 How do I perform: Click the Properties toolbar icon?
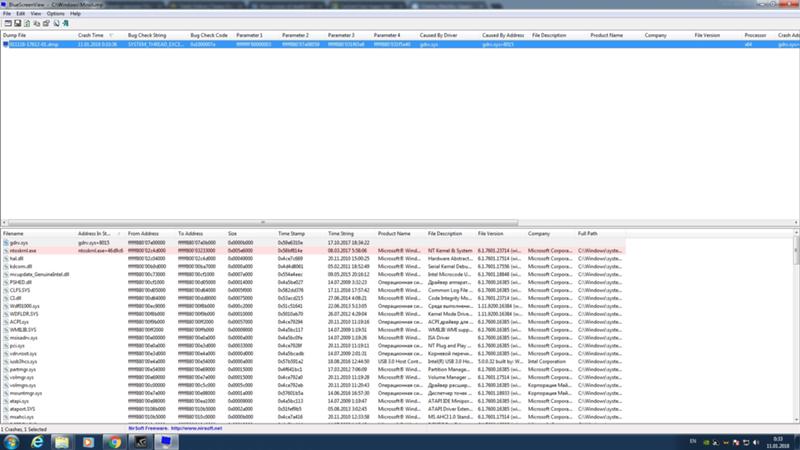[x=46, y=23]
